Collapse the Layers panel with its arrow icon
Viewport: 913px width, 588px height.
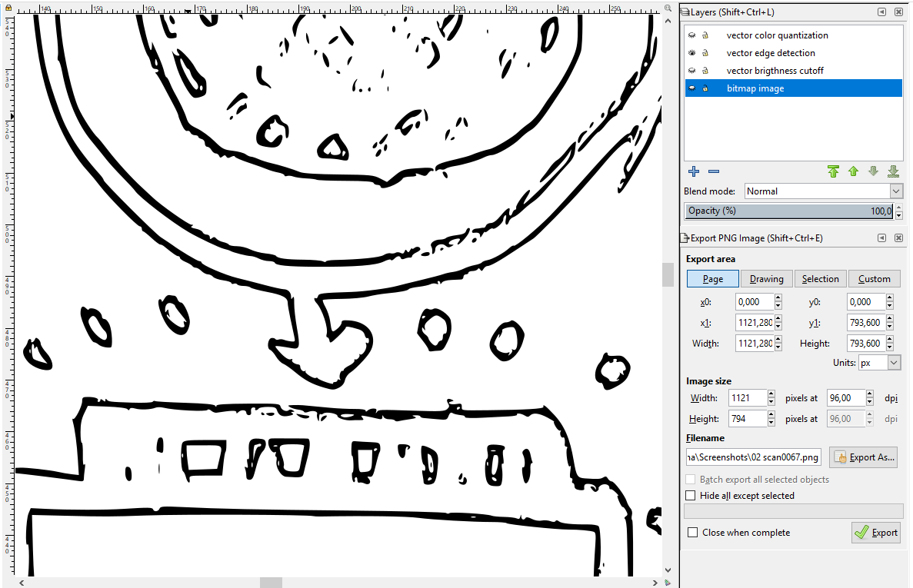coord(881,12)
